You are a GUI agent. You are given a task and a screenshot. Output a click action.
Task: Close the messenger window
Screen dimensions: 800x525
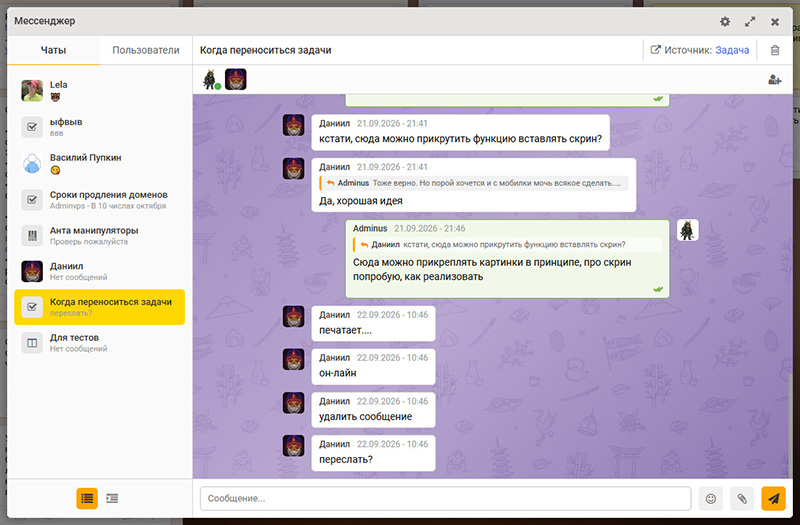click(774, 21)
